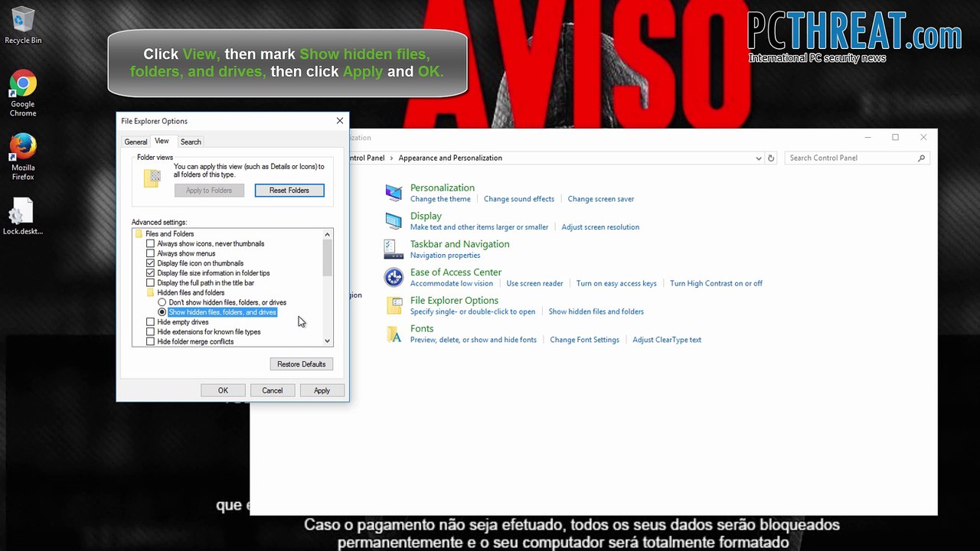Click the Fonts icon in Control Panel
The height and width of the screenshot is (551, 980).
[x=394, y=334]
